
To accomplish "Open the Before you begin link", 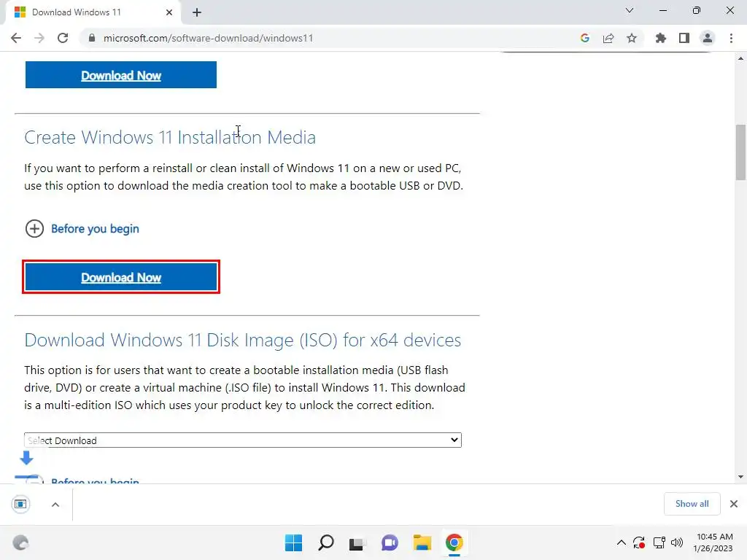I will [96, 229].
